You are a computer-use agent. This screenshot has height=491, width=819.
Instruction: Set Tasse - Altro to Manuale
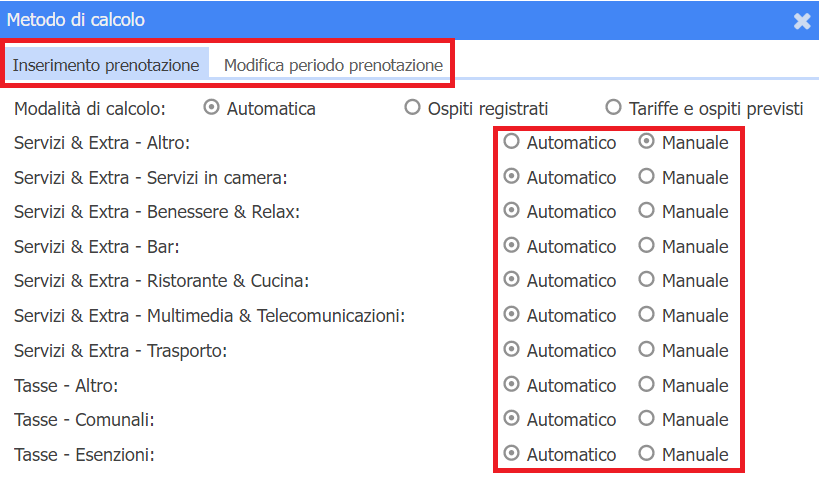pos(646,385)
